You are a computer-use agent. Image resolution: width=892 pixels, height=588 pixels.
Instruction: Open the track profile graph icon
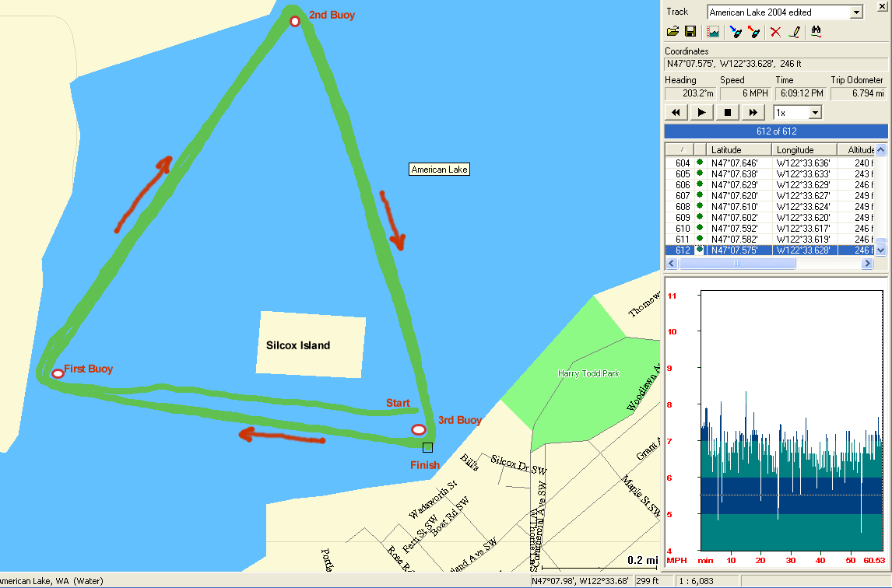712,32
